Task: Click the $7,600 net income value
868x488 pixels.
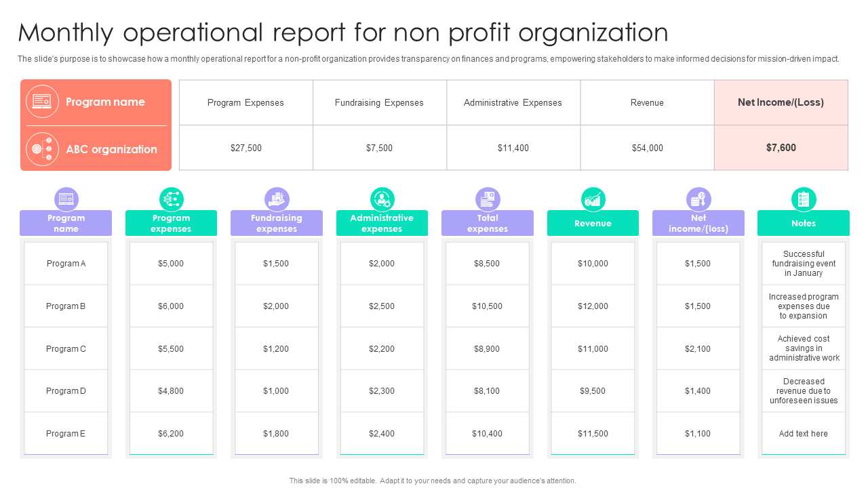Action: [x=781, y=148]
